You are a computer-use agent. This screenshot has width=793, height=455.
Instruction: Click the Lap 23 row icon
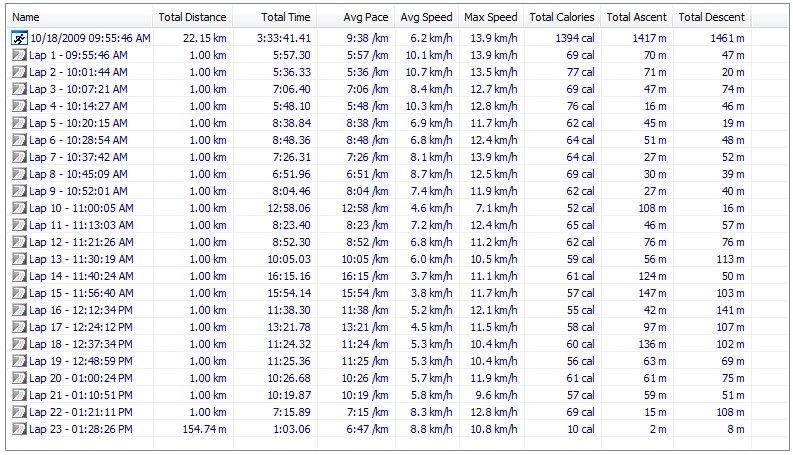pos(19,429)
